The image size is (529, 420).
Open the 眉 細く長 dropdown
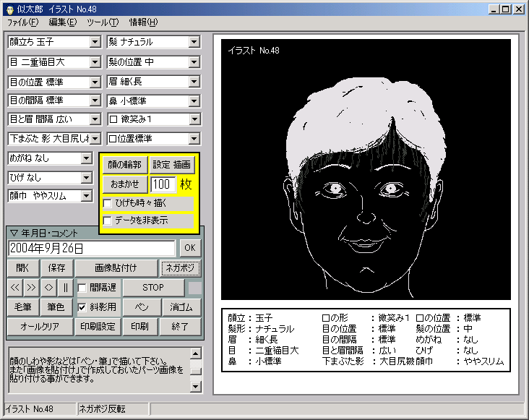point(194,82)
